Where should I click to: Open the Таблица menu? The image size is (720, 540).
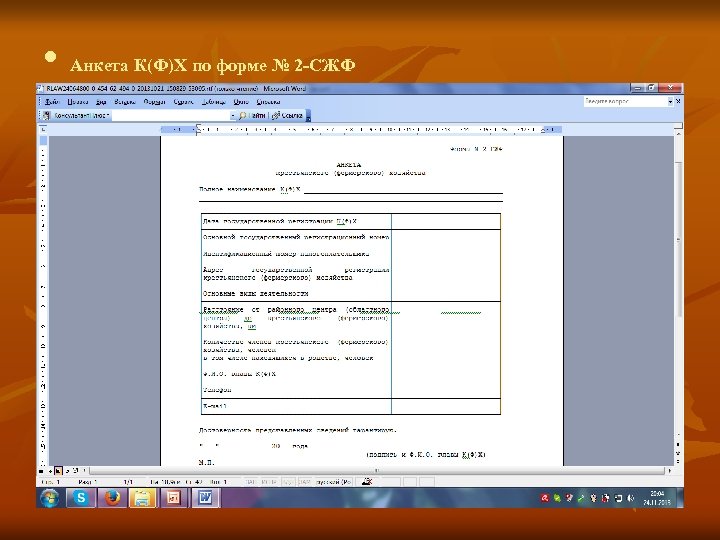click(214, 102)
